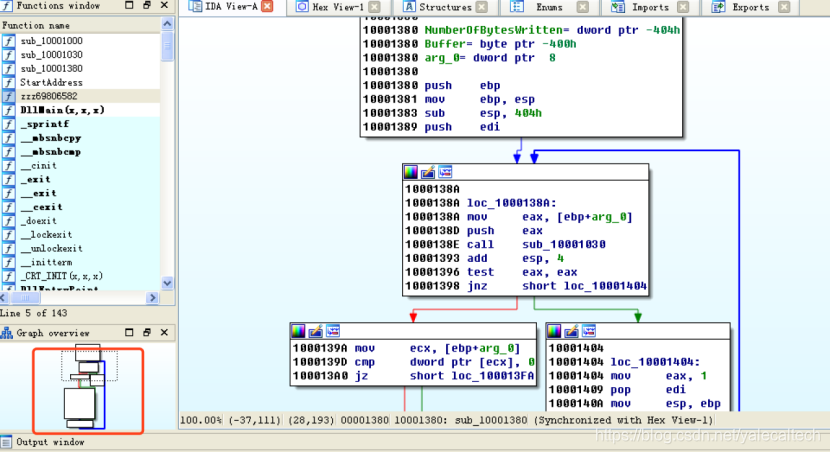The width and height of the screenshot is (830, 454).
Task: Click function icon beside StartAddress
Action: [8, 82]
